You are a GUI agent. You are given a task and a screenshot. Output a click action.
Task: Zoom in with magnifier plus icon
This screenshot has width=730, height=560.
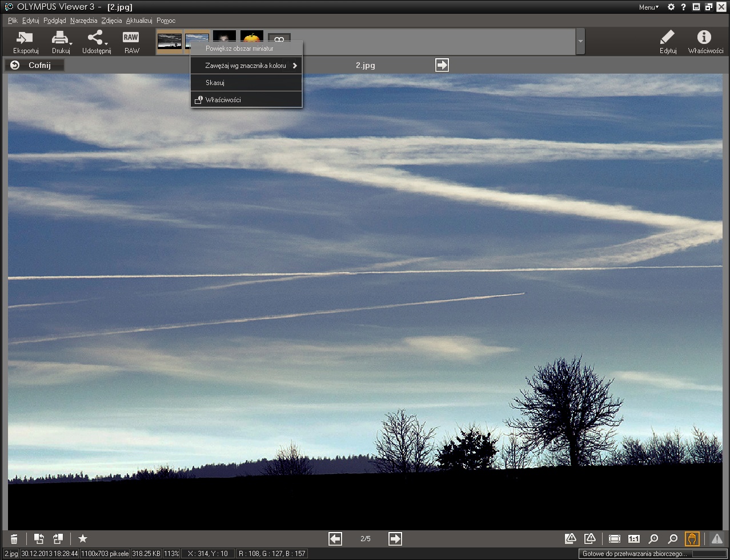(653, 539)
